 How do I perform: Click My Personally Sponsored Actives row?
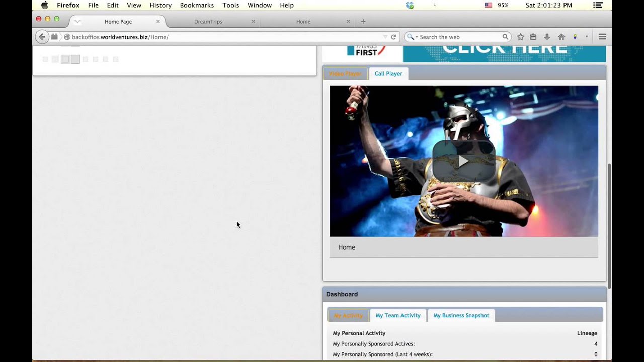tap(465, 344)
